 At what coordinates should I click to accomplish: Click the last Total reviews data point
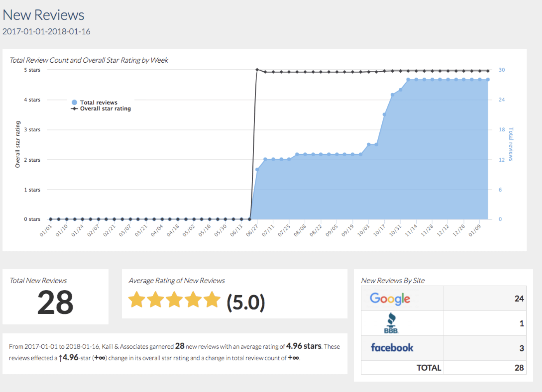(x=488, y=80)
